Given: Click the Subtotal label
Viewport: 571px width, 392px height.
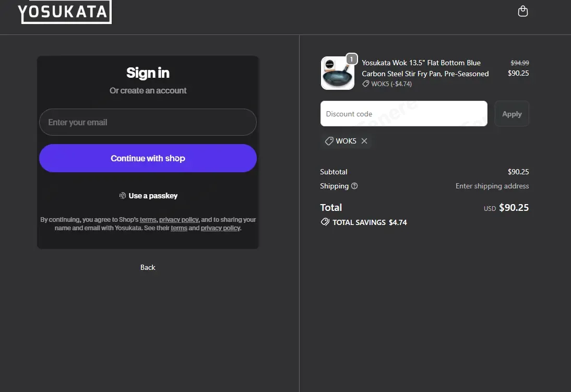Looking at the screenshot, I should tap(334, 172).
